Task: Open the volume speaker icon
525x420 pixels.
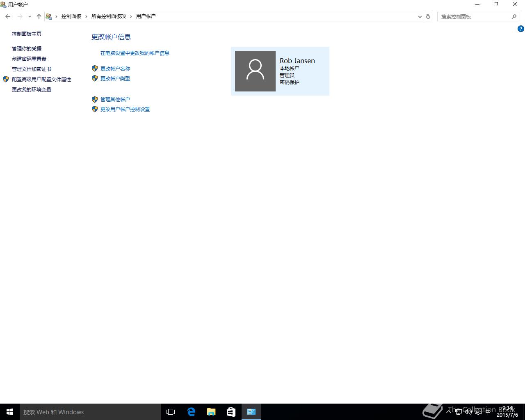Action: [468, 412]
